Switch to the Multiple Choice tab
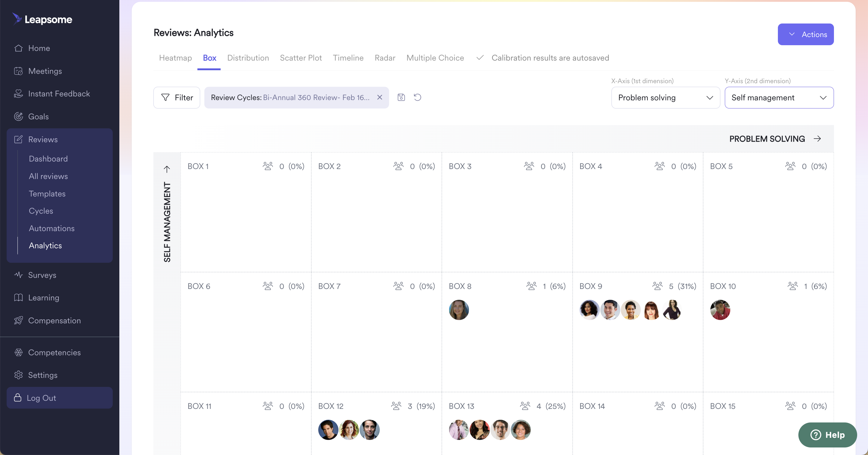Screen dimensions: 868x455 (435, 58)
